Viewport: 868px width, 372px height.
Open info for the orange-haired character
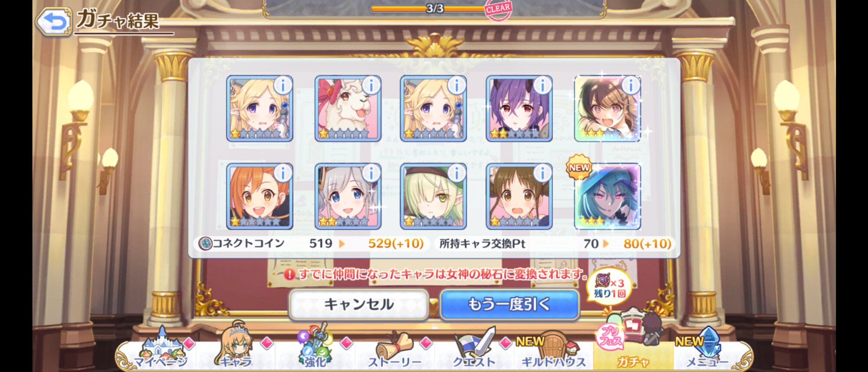283,173
